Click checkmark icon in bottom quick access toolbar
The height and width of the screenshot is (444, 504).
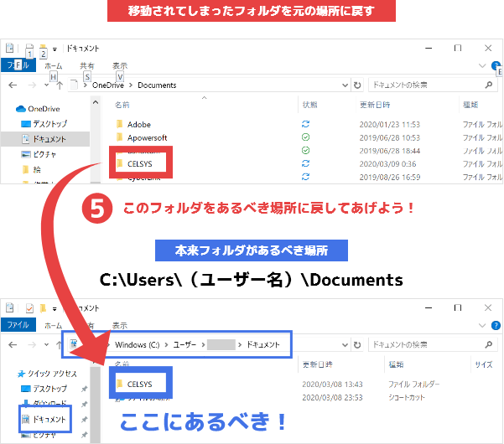pos(29,308)
